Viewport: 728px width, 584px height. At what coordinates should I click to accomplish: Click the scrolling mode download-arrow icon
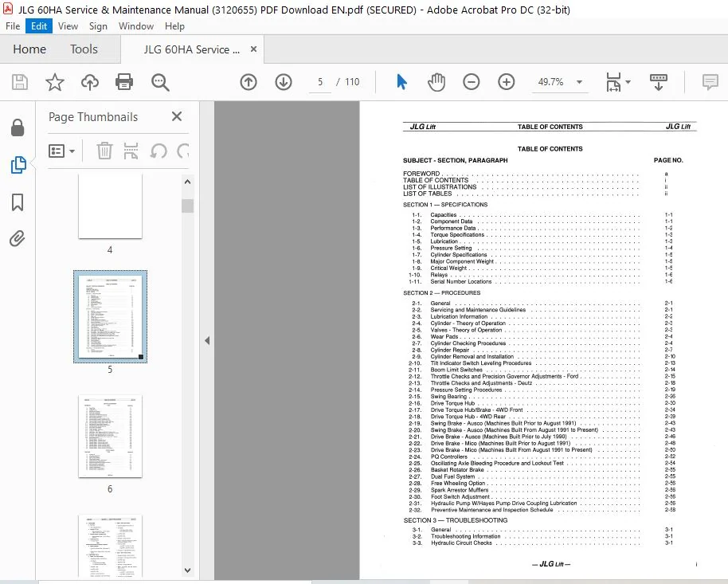pos(659,82)
